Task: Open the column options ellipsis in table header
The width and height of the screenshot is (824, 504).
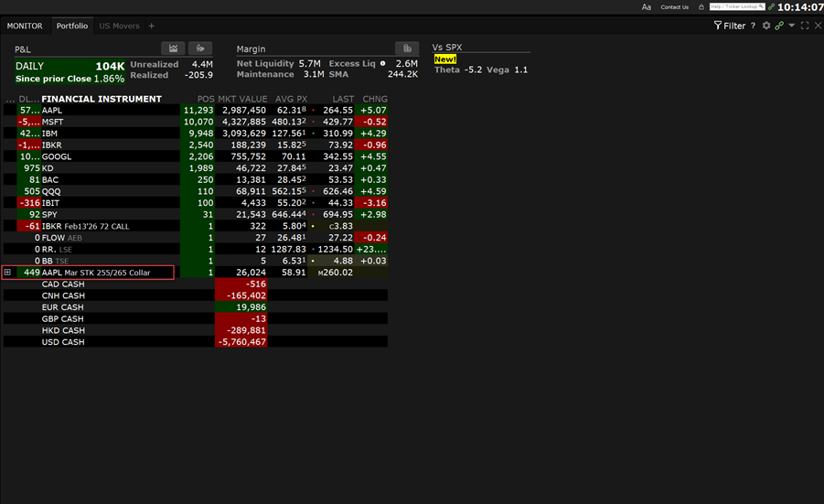Action: (x=9, y=99)
